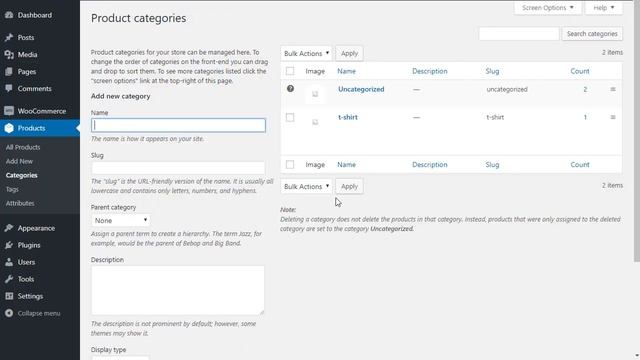Sort by the header Slug column
640x360 pixels.
click(492, 71)
